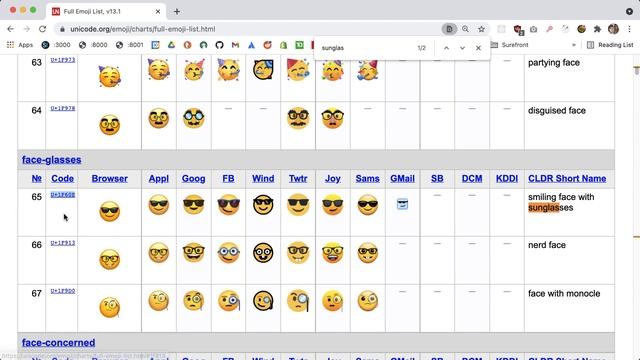Click the DCM column header
This screenshot has width=640, height=360.
pyautogui.click(x=472, y=178)
